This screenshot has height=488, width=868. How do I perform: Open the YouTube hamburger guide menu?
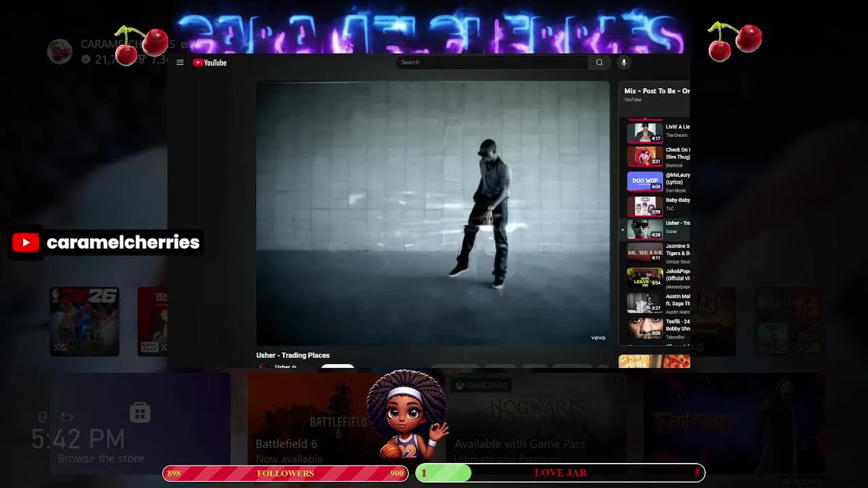coord(180,62)
